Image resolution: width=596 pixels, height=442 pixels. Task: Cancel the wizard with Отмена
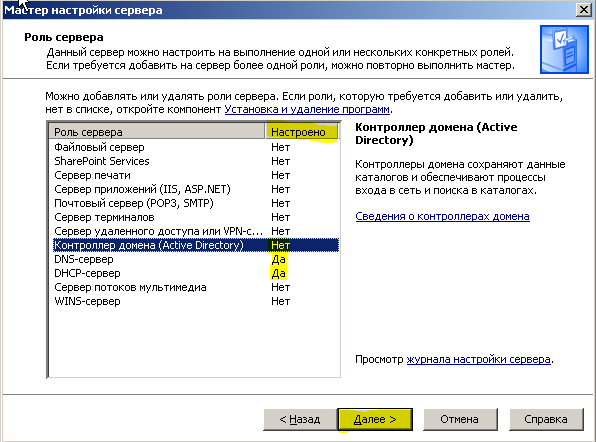pyautogui.click(x=459, y=419)
